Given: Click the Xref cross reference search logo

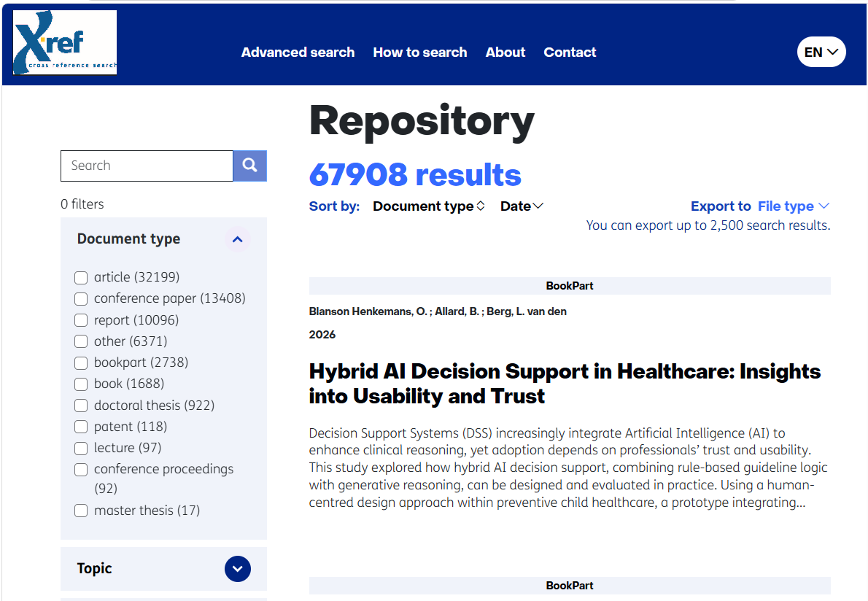Looking at the screenshot, I should point(65,42).
